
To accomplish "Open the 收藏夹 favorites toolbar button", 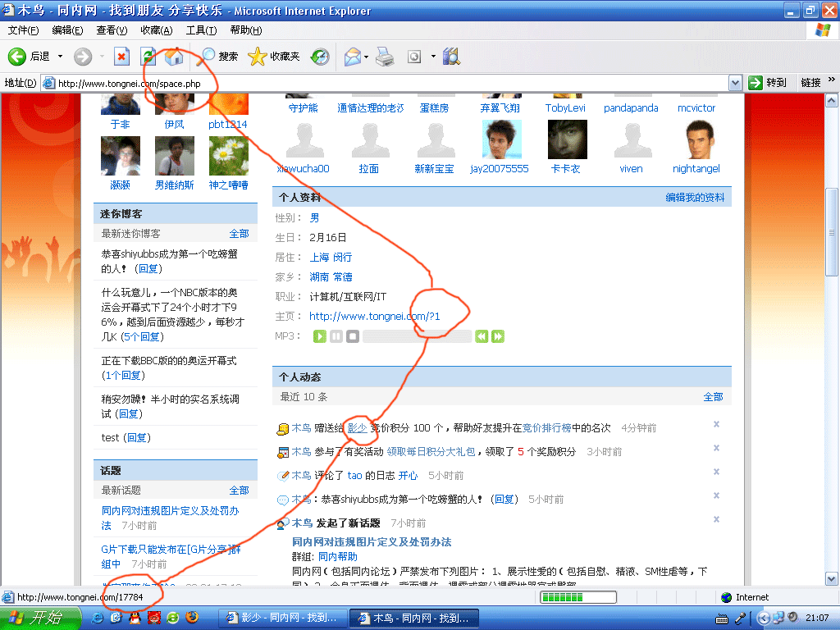I will click(274, 57).
